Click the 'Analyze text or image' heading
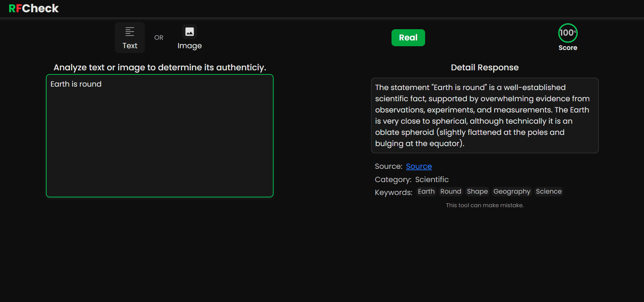The image size is (644, 302). tap(160, 68)
